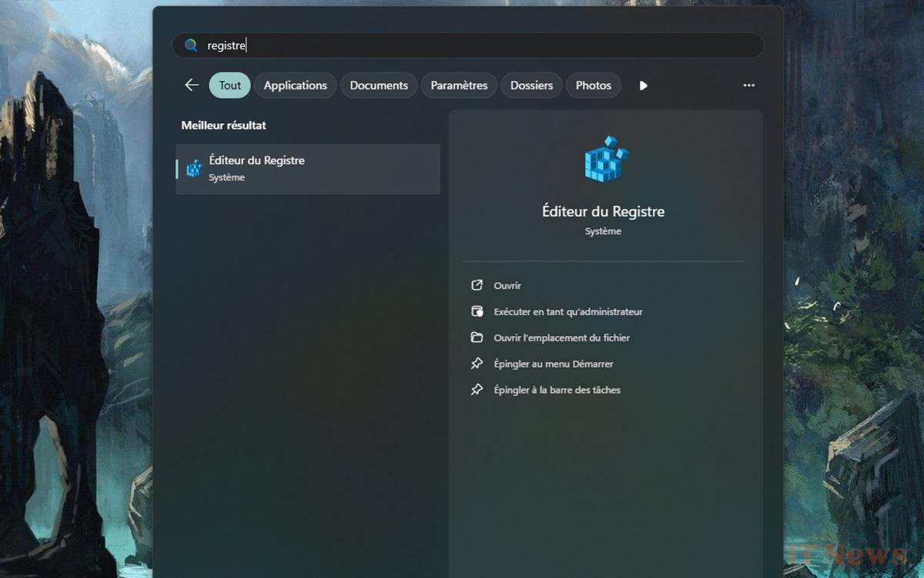Click Épingler à la barre des tâches
Screen dimensions: 924x578
(557, 390)
